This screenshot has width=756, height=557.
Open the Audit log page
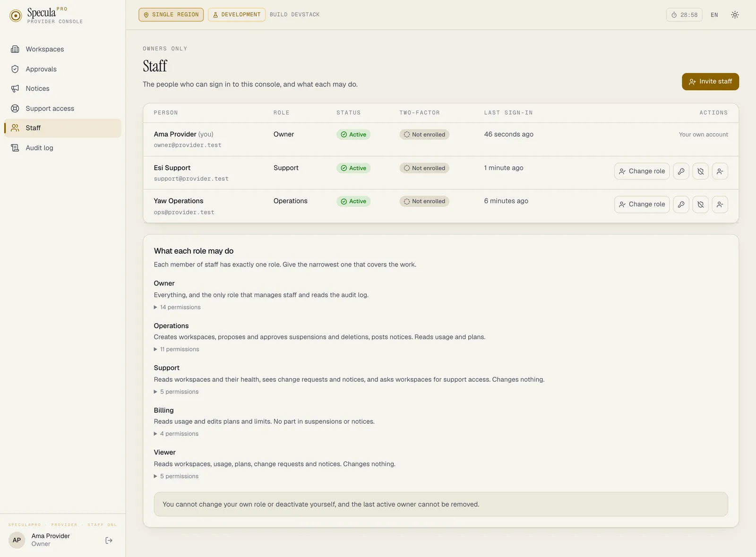click(62, 148)
